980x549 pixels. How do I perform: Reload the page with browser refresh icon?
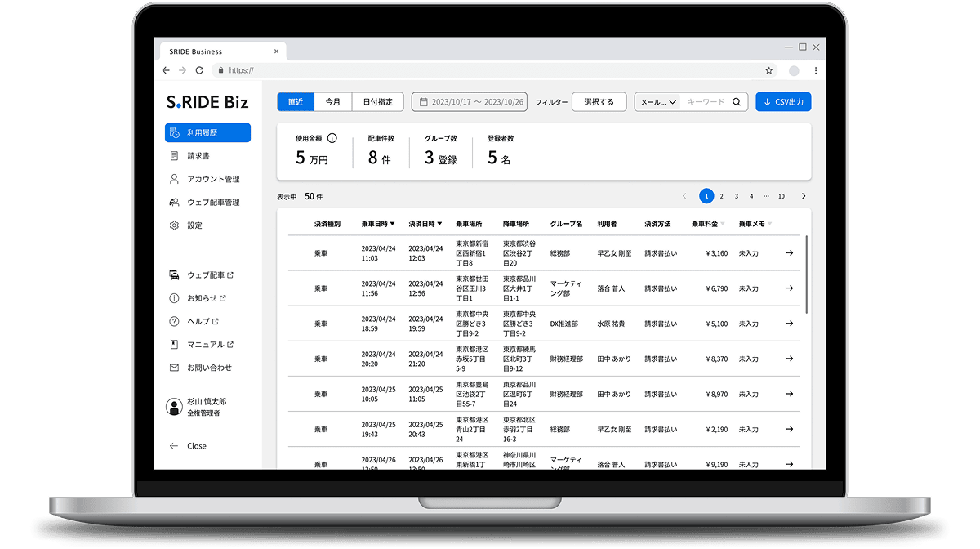199,71
